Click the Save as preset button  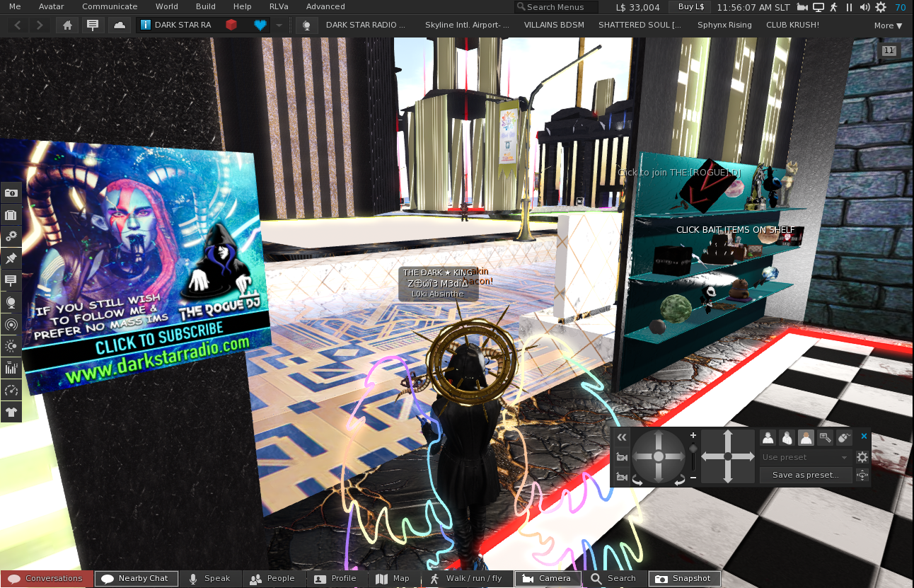(805, 475)
